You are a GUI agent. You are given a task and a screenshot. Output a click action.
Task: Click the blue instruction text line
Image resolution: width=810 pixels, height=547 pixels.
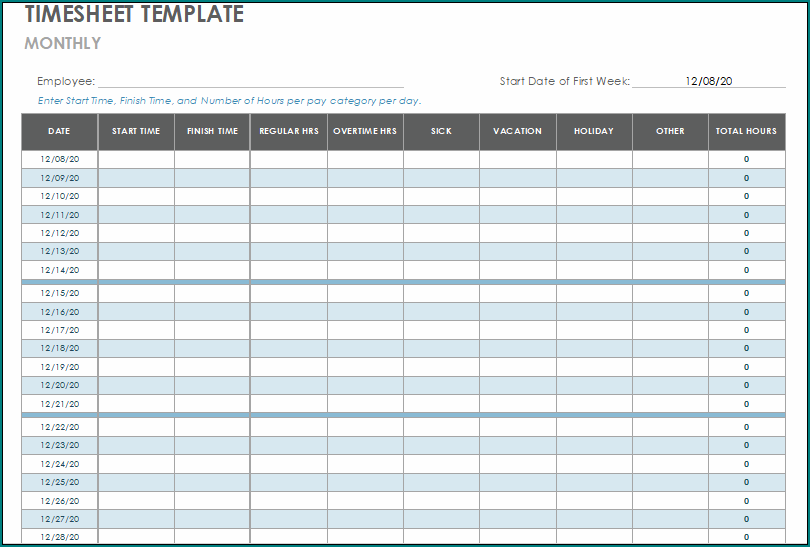pyautogui.click(x=229, y=101)
